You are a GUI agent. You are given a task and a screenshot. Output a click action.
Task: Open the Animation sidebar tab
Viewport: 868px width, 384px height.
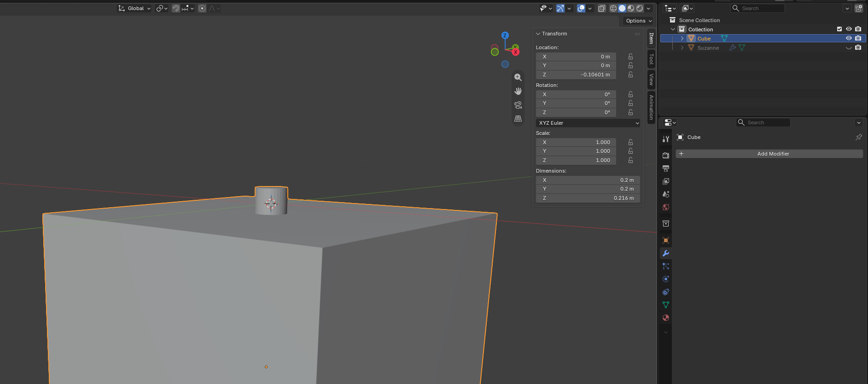coord(651,107)
